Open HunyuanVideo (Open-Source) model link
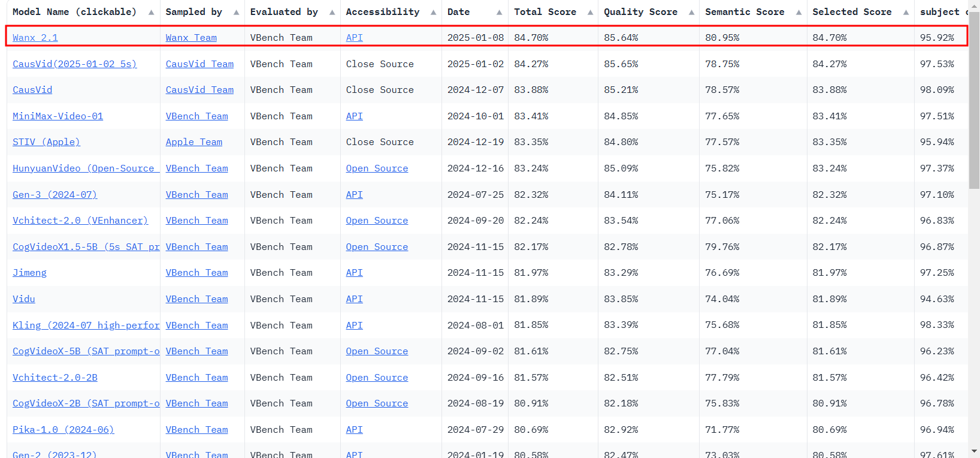Image resolution: width=980 pixels, height=458 pixels. pos(86,168)
